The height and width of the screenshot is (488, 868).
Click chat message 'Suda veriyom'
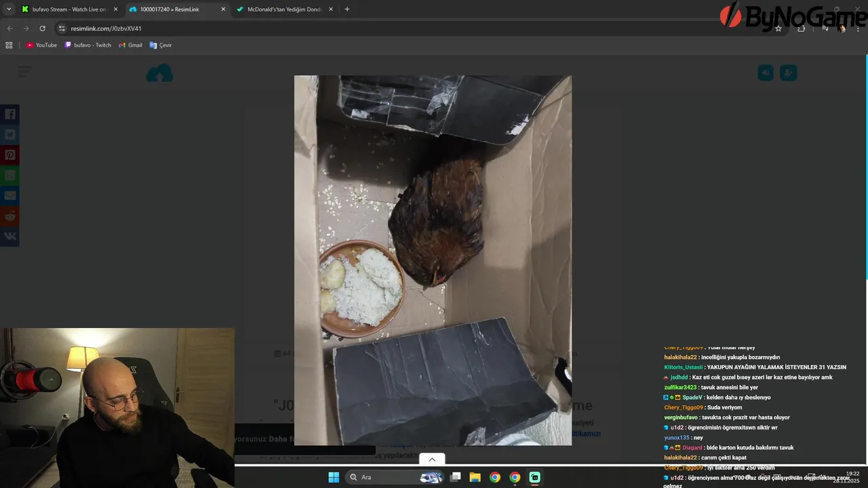(x=724, y=407)
